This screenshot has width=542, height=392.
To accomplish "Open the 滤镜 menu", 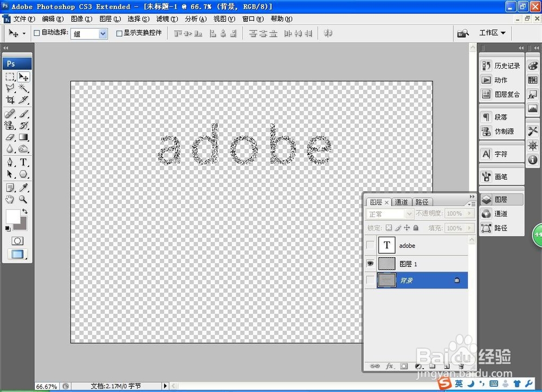I will 167,19.
